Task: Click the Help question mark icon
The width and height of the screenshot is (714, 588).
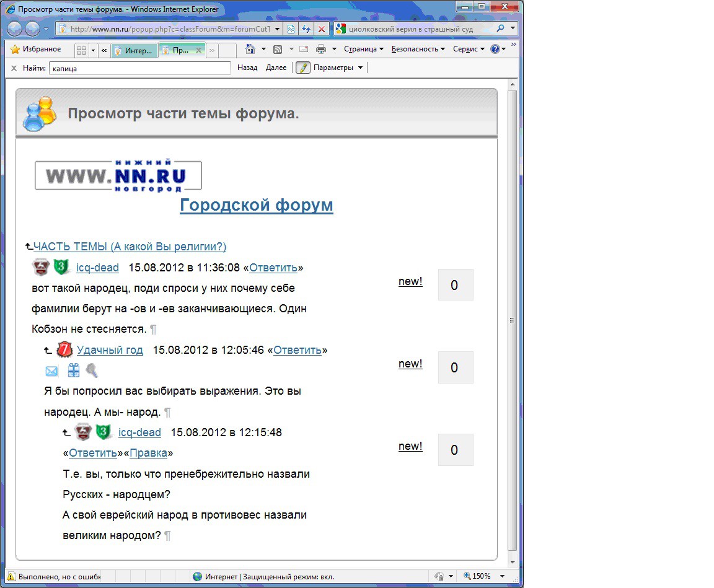Action: [x=495, y=49]
